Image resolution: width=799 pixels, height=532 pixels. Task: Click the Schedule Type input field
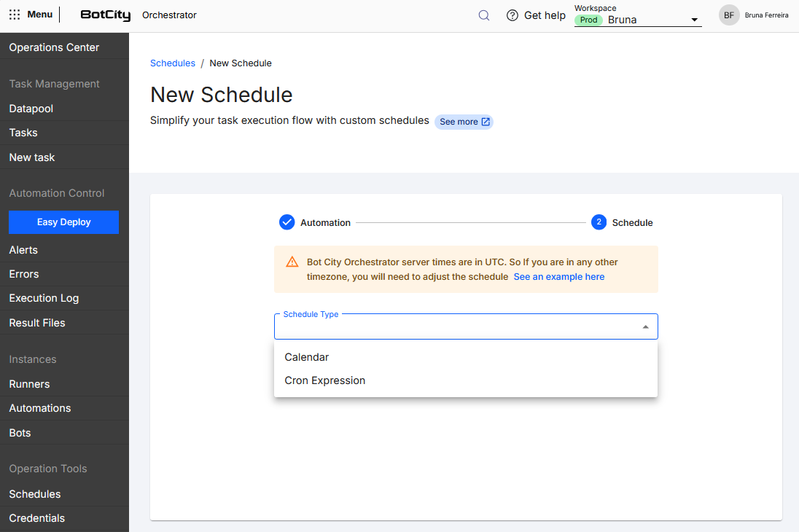466,326
